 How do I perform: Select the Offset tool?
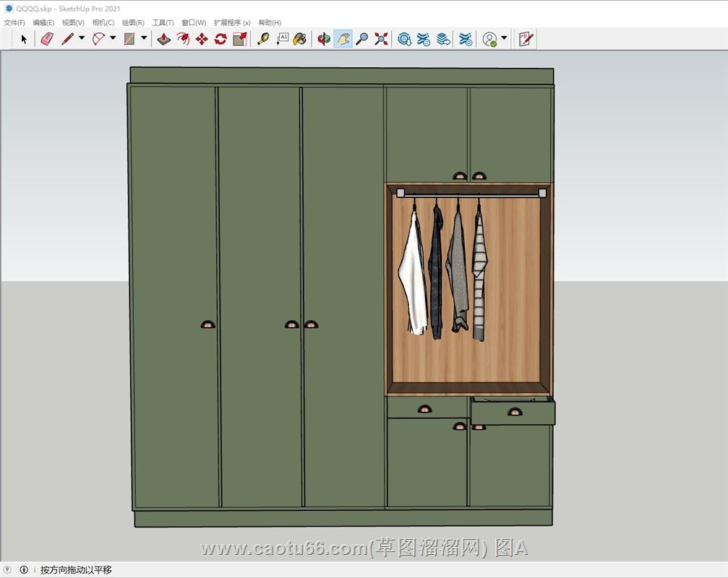click(183, 39)
